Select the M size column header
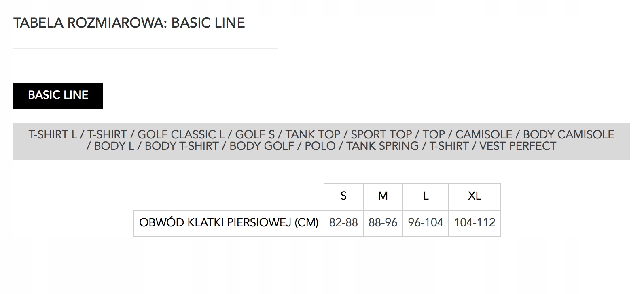Image resolution: width=644 pixels, height=294 pixels. [x=383, y=196]
